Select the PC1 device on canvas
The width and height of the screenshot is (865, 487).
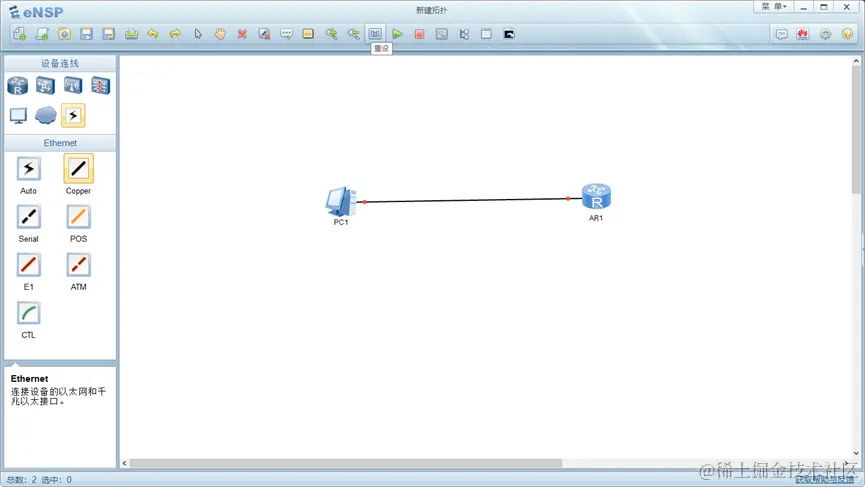tap(341, 202)
